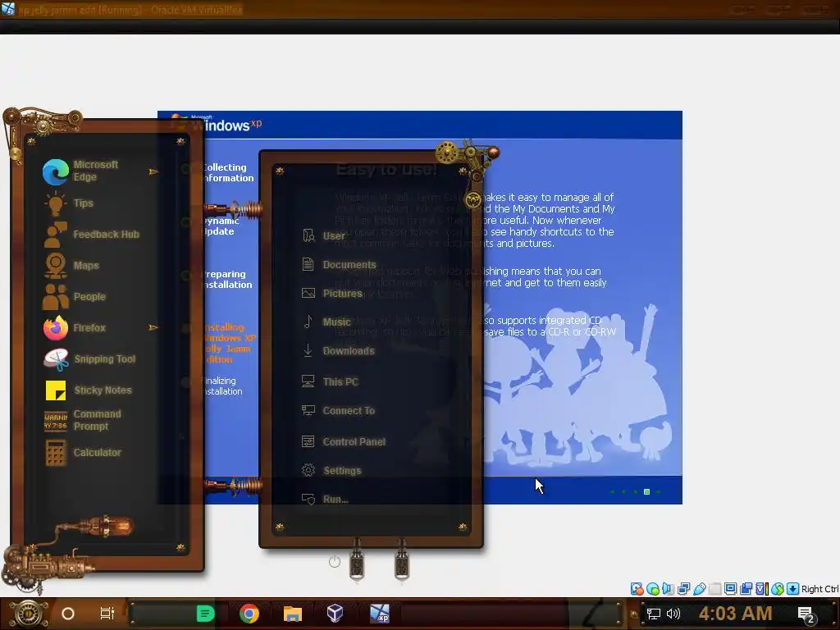This screenshot has width=840, height=630.
Task: Open the Music folder entry
Action: point(326,322)
